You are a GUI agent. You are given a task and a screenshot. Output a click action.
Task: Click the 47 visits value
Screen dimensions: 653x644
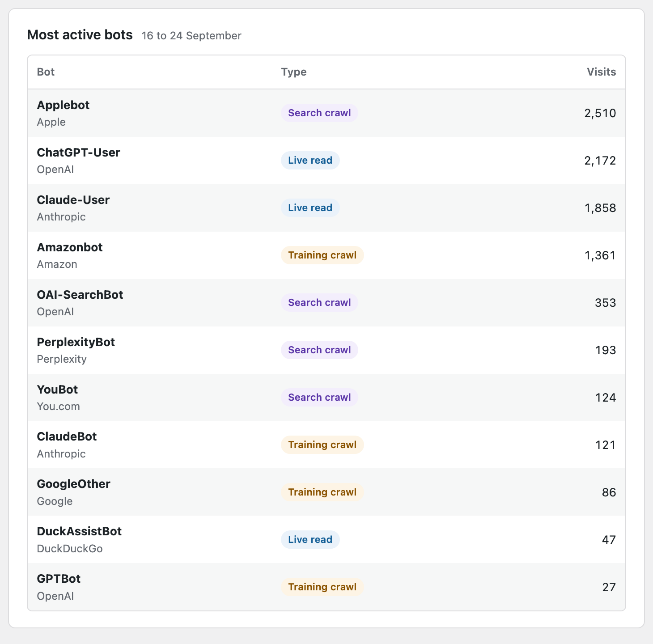click(609, 540)
